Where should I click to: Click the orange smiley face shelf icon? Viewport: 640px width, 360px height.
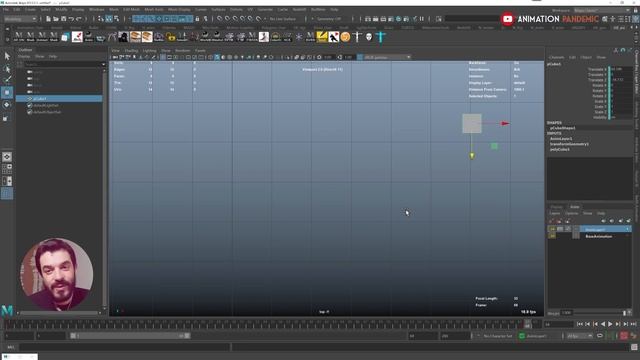click(x=345, y=37)
